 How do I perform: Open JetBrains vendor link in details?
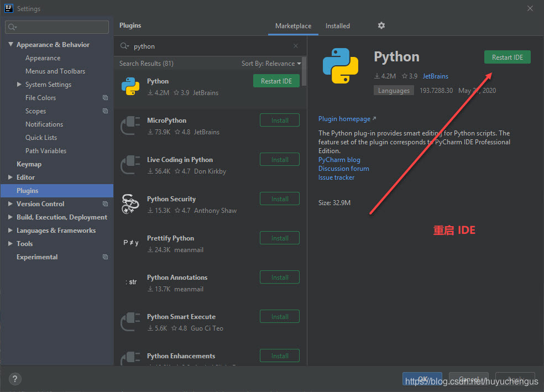coord(436,76)
